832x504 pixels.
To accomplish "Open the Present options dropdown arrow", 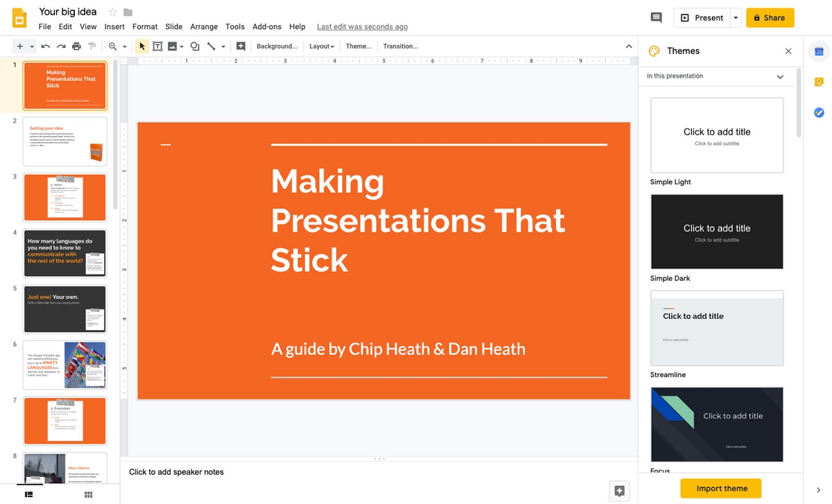I will click(x=735, y=17).
